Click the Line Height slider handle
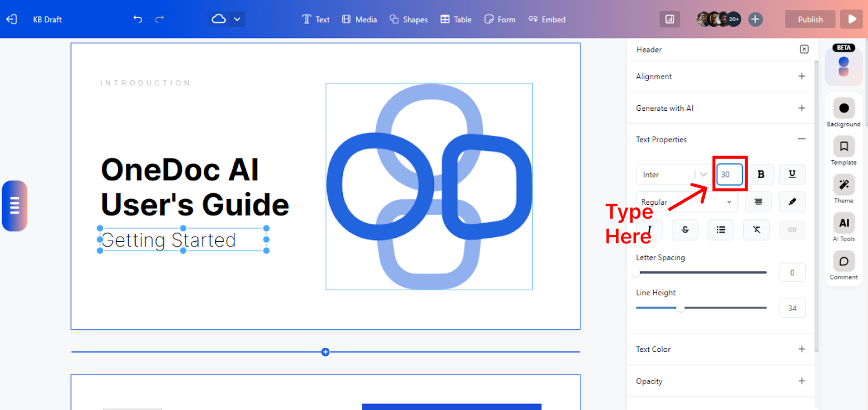The image size is (868, 410). point(680,308)
